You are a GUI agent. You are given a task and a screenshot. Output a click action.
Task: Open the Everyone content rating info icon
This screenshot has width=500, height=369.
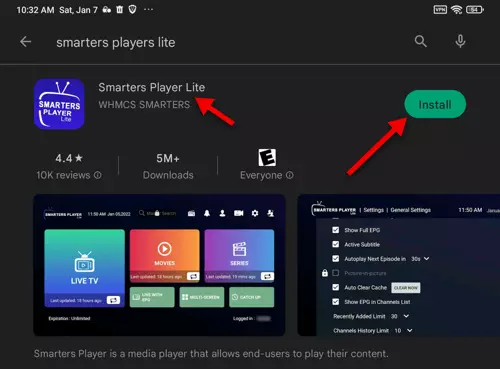pyautogui.click(x=290, y=175)
